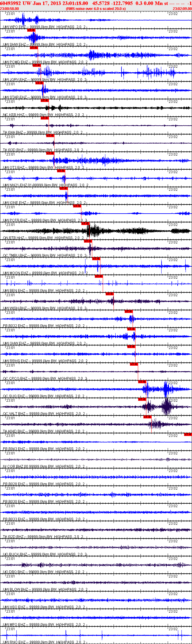
Task: Click the event ID 60493982 in header
Action: tap(10, 3)
